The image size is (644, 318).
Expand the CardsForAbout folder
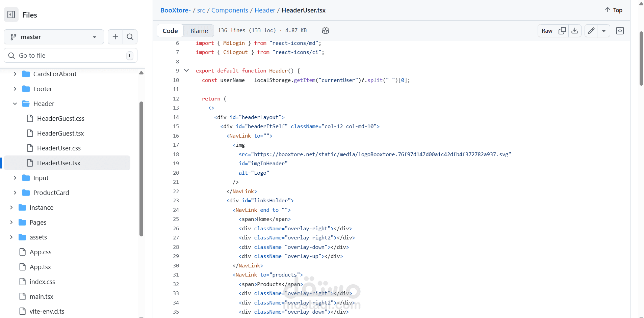15,74
